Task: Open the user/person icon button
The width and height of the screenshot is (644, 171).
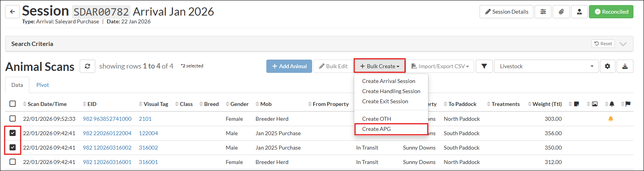Action: tap(579, 12)
